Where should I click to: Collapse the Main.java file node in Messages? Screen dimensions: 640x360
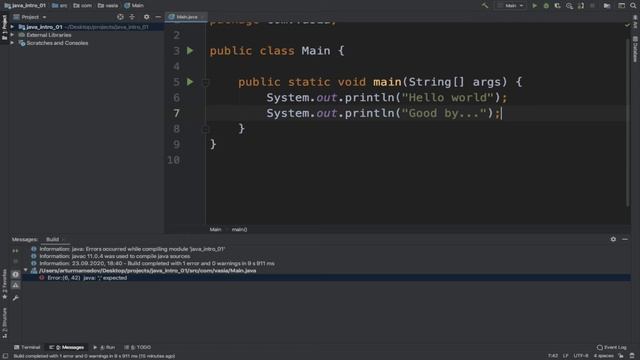[x=26, y=270]
